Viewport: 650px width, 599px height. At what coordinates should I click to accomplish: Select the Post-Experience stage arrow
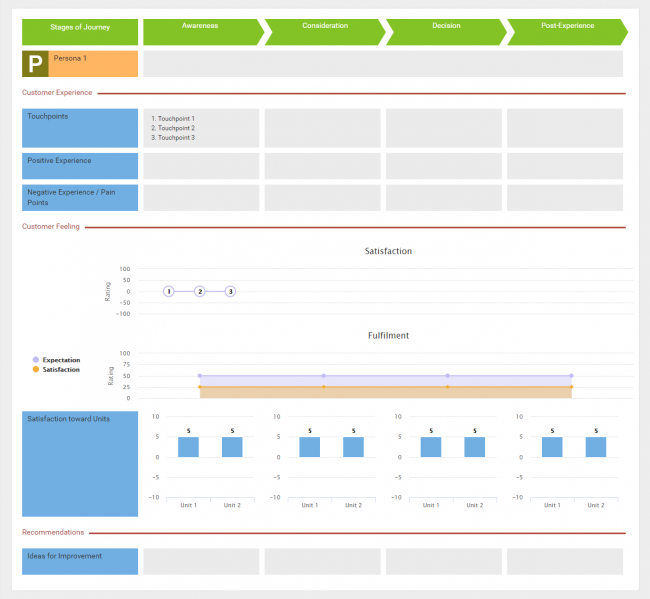click(x=566, y=32)
